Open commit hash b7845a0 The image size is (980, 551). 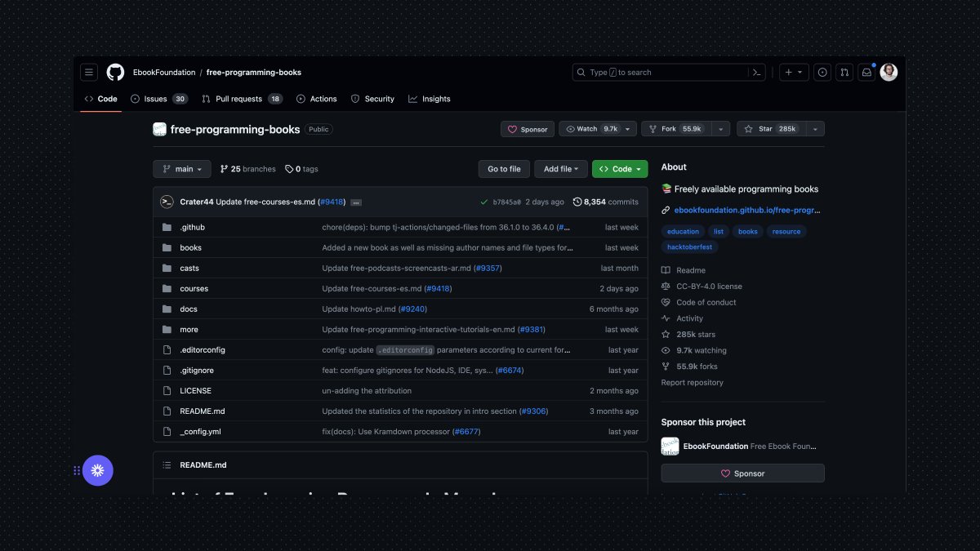click(x=506, y=202)
